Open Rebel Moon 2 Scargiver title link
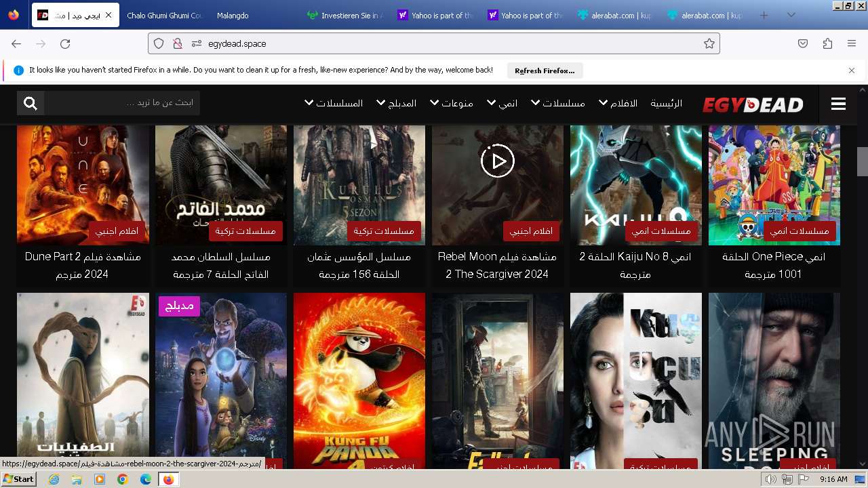This screenshot has width=868, height=488. (x=498, y=266)
